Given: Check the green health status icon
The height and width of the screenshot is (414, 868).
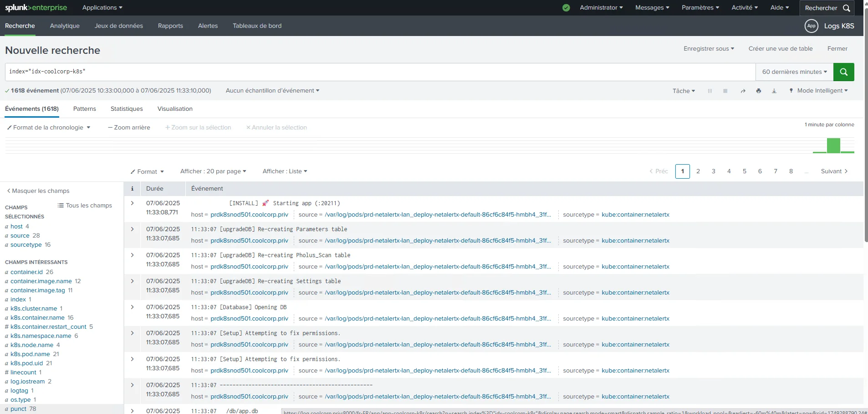Looking at the screenshot, I should 566,8.
